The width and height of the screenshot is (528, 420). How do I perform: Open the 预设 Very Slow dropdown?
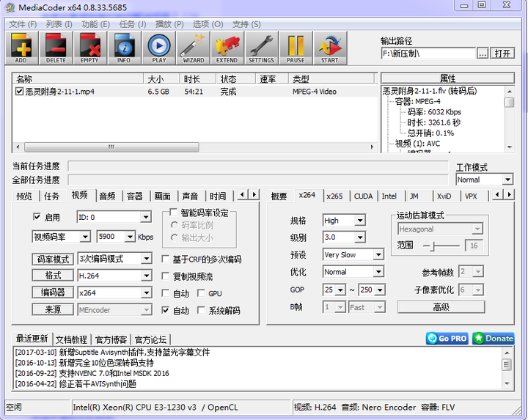pyautogui.click(x=353, y=254)
